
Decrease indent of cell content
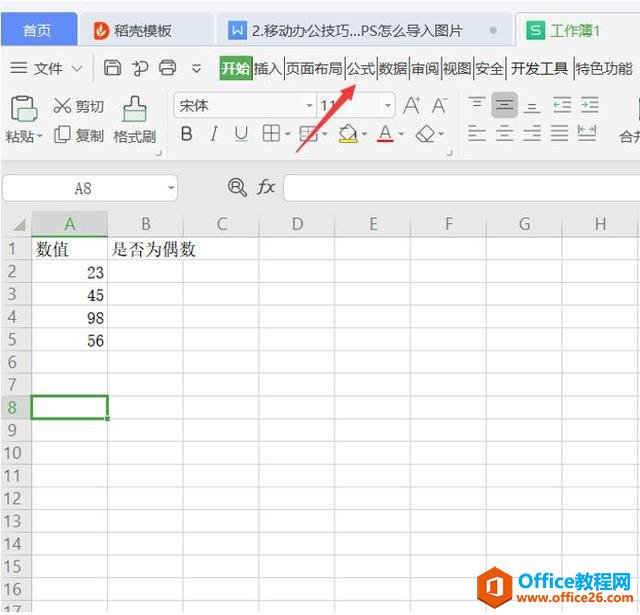pyautogui.click(x=562, y=105)
